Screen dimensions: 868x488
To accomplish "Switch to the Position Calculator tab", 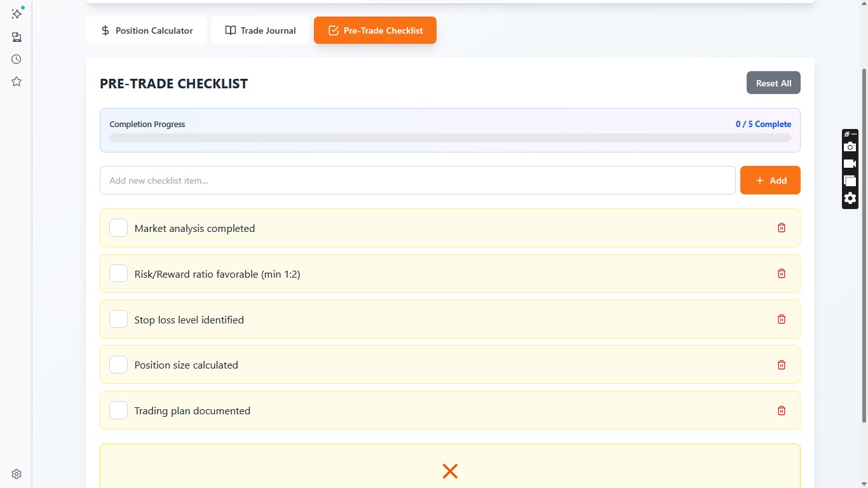I will [146, 30].
